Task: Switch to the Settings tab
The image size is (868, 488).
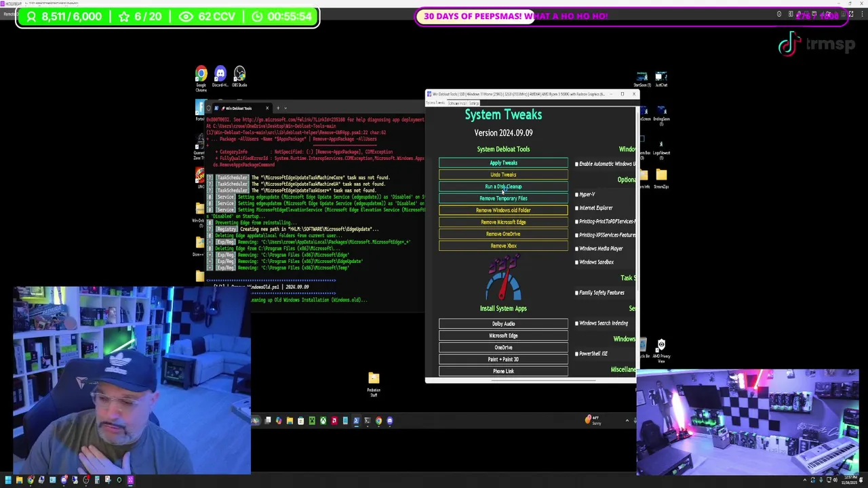Action: pos(474,103)
